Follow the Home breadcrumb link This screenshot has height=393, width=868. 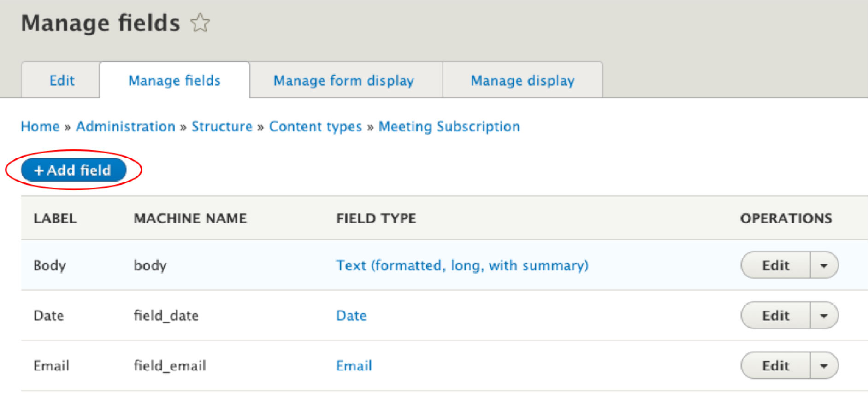pos(40,127)
